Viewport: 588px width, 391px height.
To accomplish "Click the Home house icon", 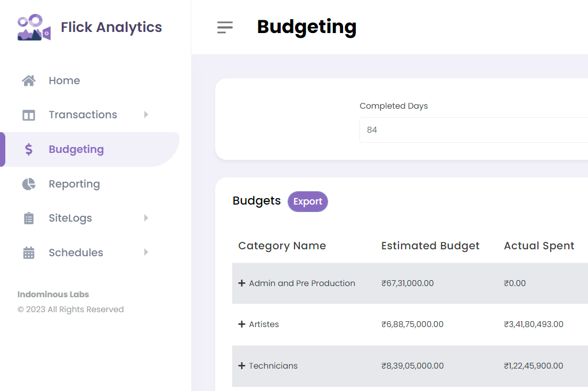I will 29,80.
